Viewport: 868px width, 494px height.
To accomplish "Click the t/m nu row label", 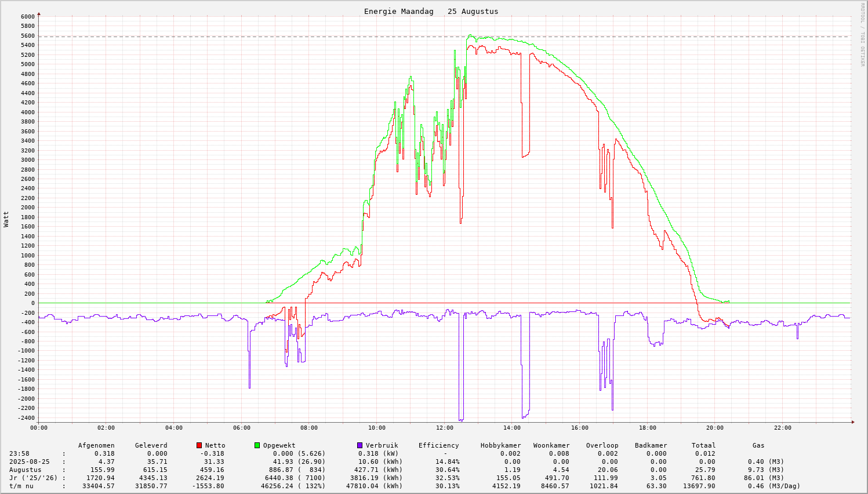I will 21,486.
